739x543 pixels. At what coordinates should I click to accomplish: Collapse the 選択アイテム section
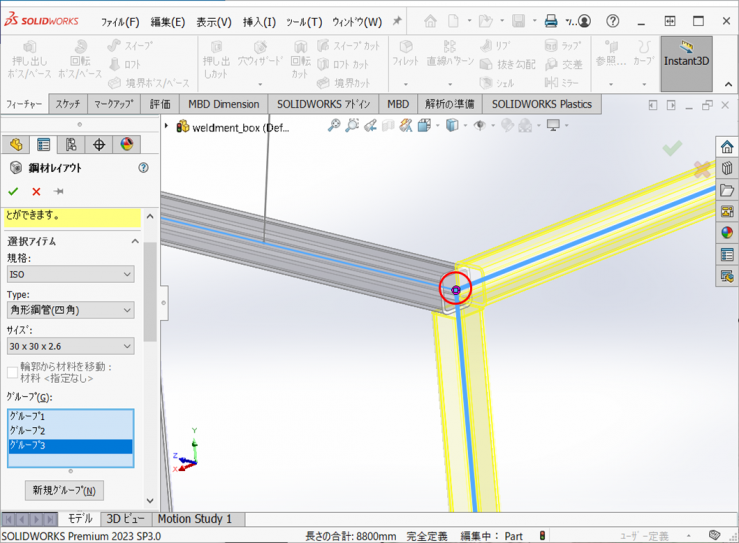135,241
